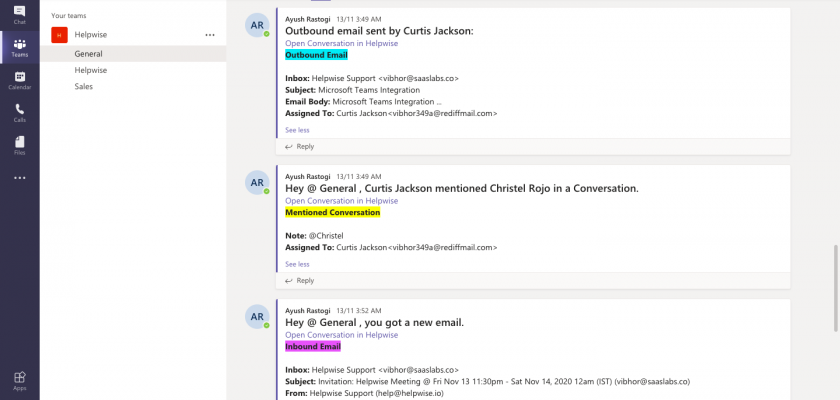This screenshot has width=840, height=400.
Task: Click the vertical scrollbar in conversation pane
Action: pyautogui.click(x=835, y=270)
